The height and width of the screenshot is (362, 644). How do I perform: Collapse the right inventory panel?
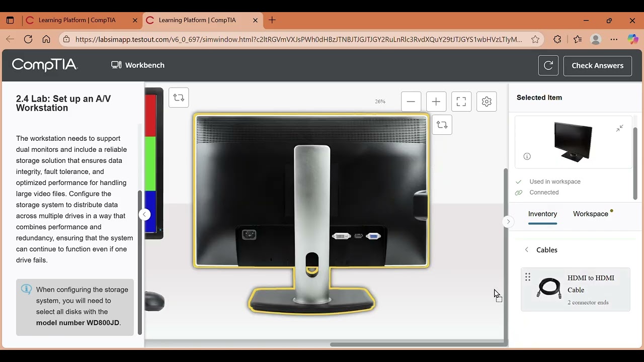[x=508, y=221]
